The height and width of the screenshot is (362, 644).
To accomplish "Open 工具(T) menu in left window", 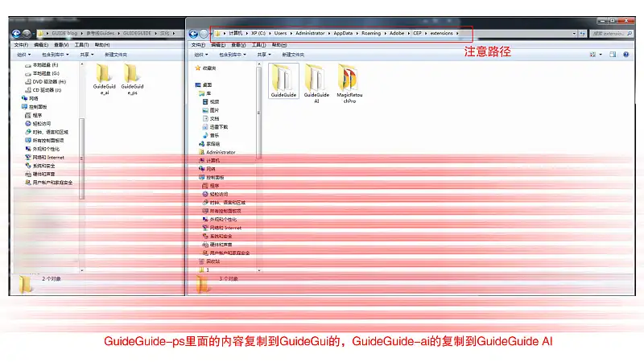I will (x=81, y=45).
